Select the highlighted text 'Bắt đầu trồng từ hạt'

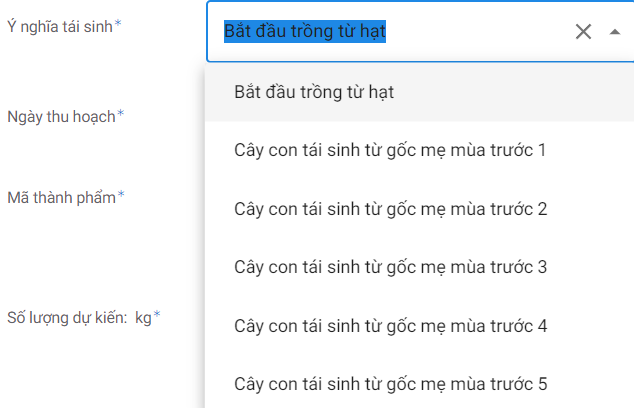click(x=305, y=32)
